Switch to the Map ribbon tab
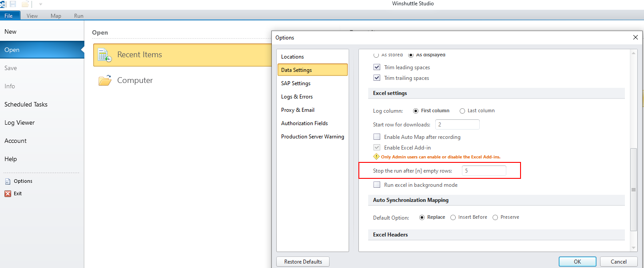Screen dimensions: 644x268 56,16
